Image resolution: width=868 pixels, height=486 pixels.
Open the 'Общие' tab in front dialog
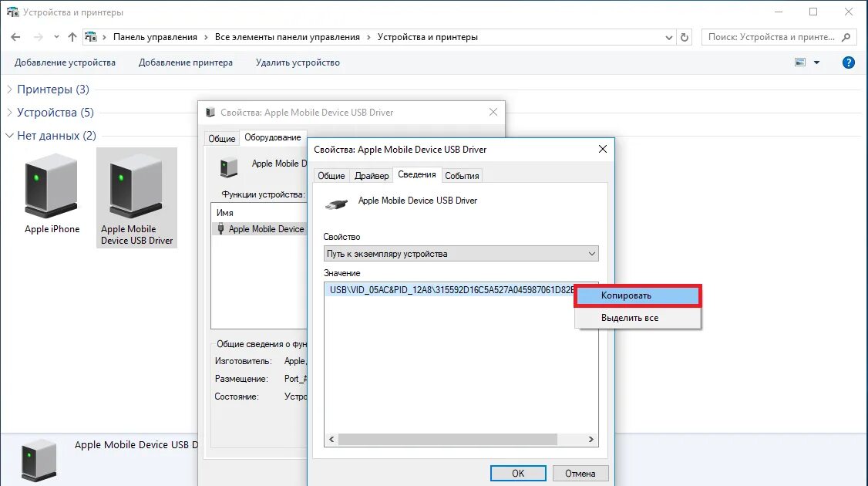(x=331, y=176)
